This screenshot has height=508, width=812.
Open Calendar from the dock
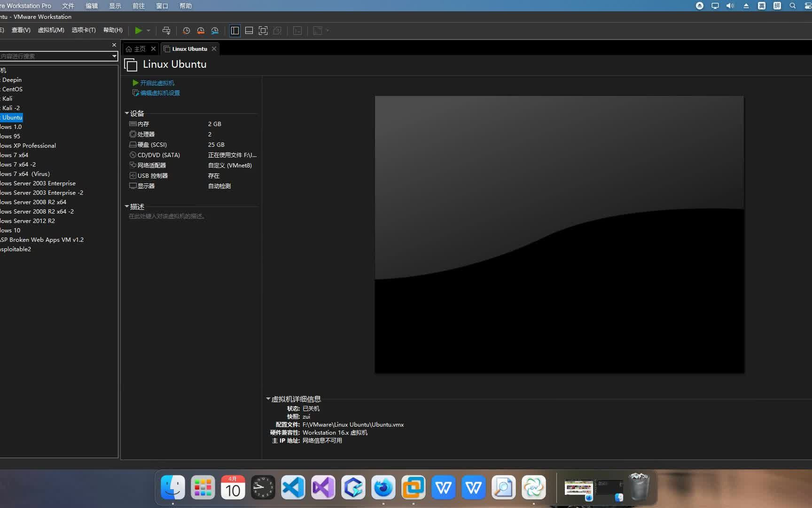click(233, 487)
